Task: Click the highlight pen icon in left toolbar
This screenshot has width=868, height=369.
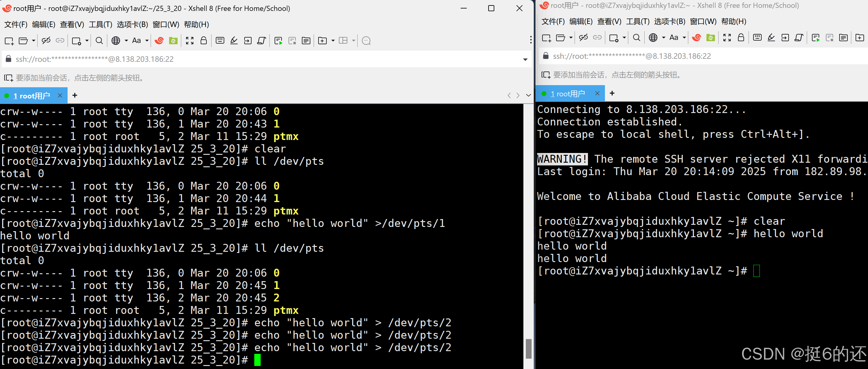Action: tap(234, 41)
